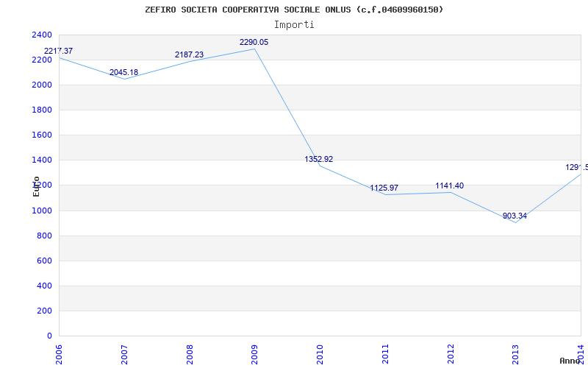Click the 1800 y-axis tick label
Image resolution: width=588 pixels, height=368 pixels.
tap(42, 110)
